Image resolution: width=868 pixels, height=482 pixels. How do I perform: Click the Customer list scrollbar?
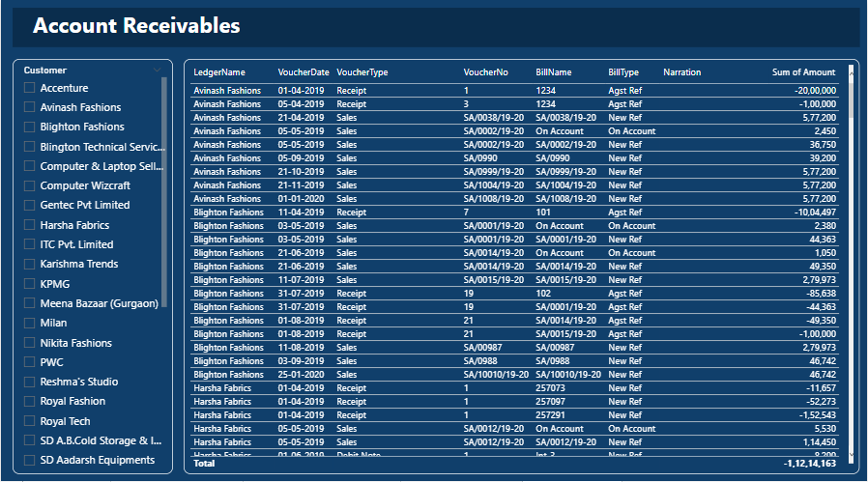164,192
